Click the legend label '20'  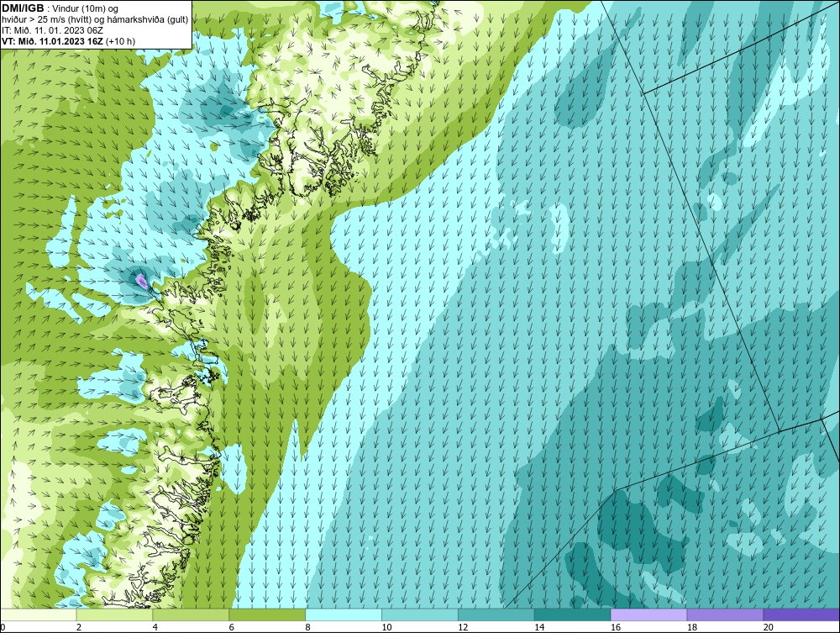pyautogui.click(x=769, y=627)
